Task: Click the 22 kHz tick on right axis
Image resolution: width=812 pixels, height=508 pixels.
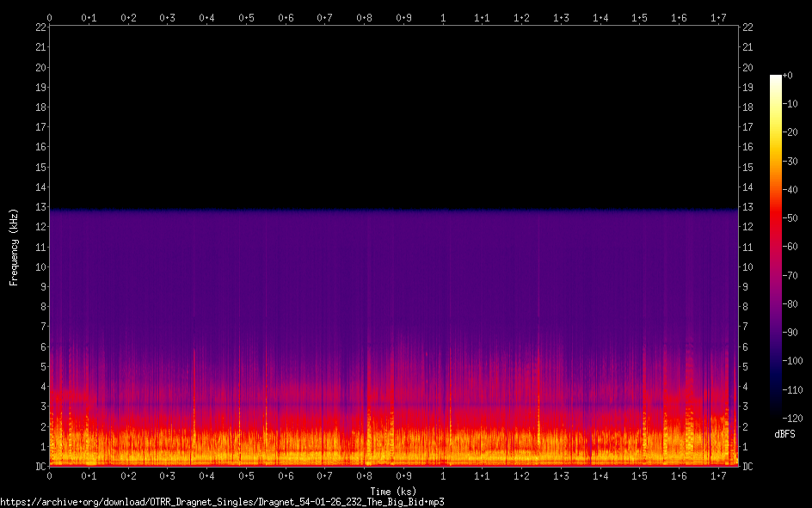Action: (747, 28)
